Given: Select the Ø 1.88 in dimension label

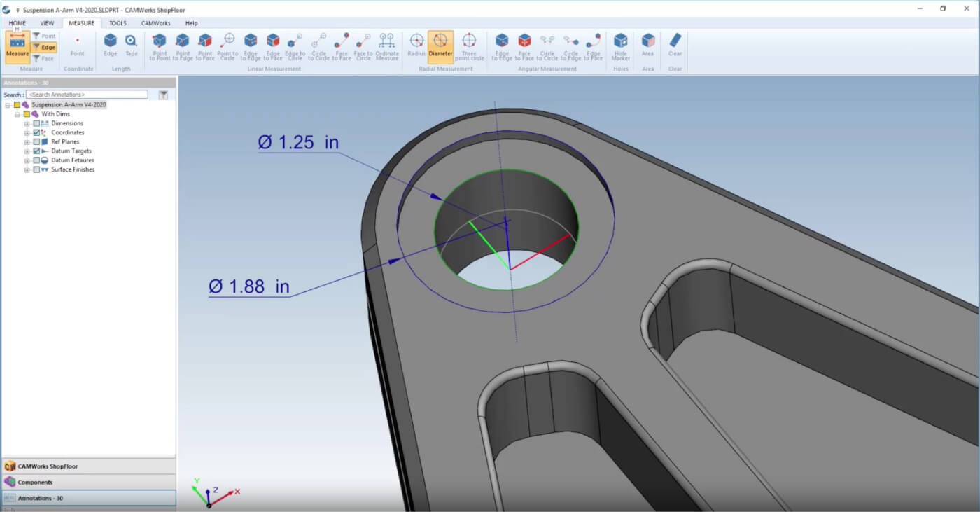Looking at the screenshot, I should pyautogui.click(x=249, y=286).
